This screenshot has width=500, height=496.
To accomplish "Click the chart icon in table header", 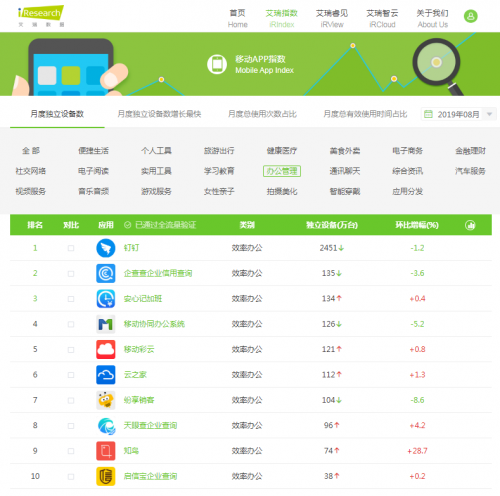I will pyautogui.click(x=470, y=225).
